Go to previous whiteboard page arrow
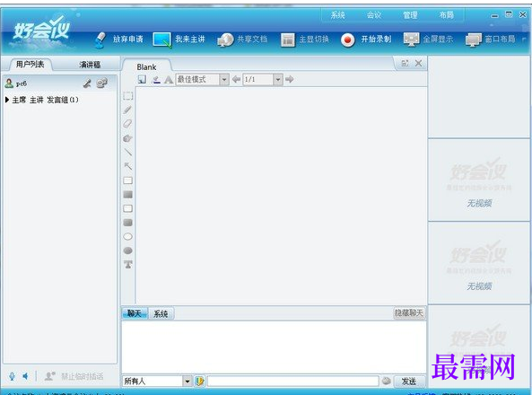Screen dimensions: 532x395 point(236,80)
